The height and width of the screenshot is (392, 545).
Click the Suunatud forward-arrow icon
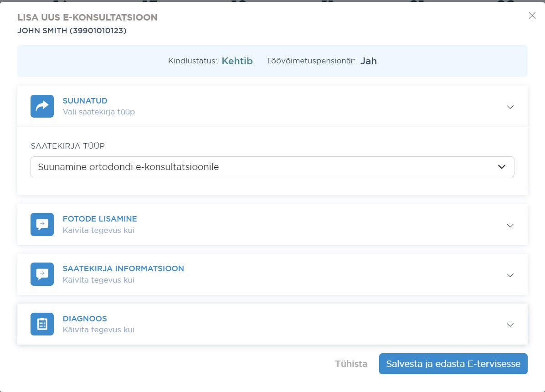(42, 106)
